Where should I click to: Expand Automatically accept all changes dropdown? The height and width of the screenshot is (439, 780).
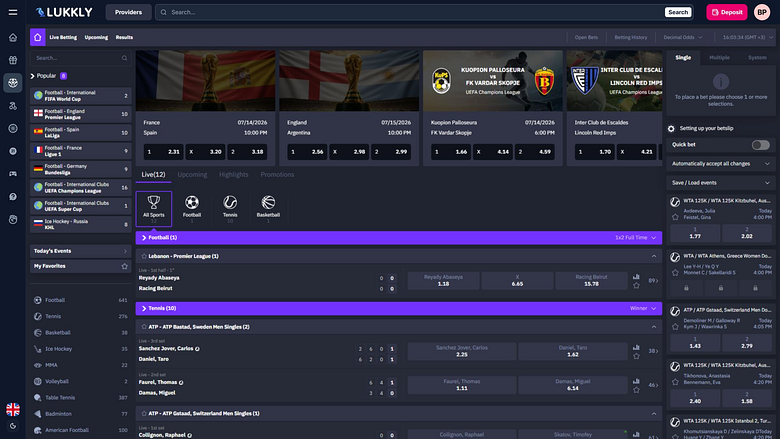(x=720, y=164)
